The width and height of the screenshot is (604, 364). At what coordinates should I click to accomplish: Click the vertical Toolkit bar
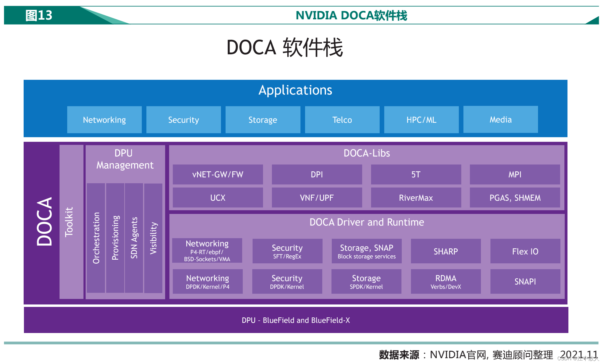click(x=72, y=222)
